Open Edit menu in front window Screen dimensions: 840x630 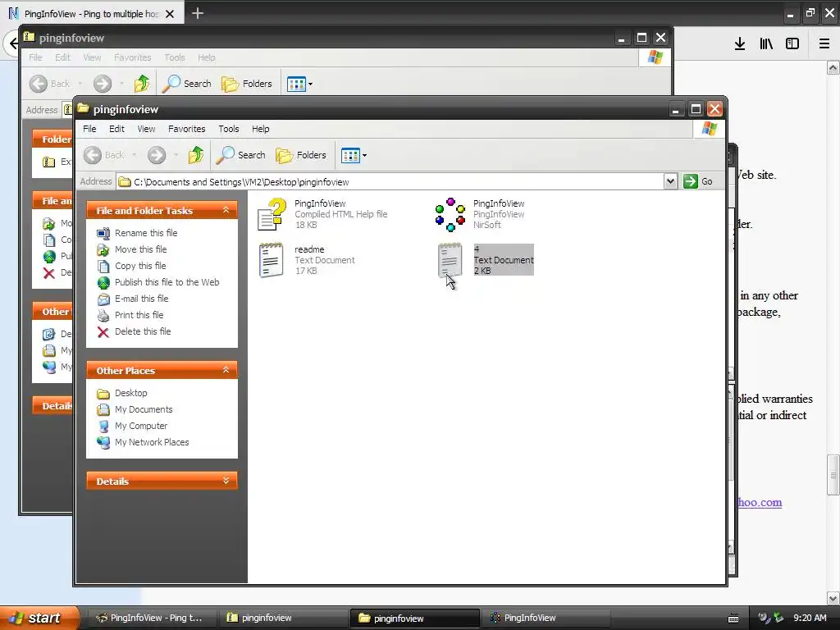(x=116, y=129)
